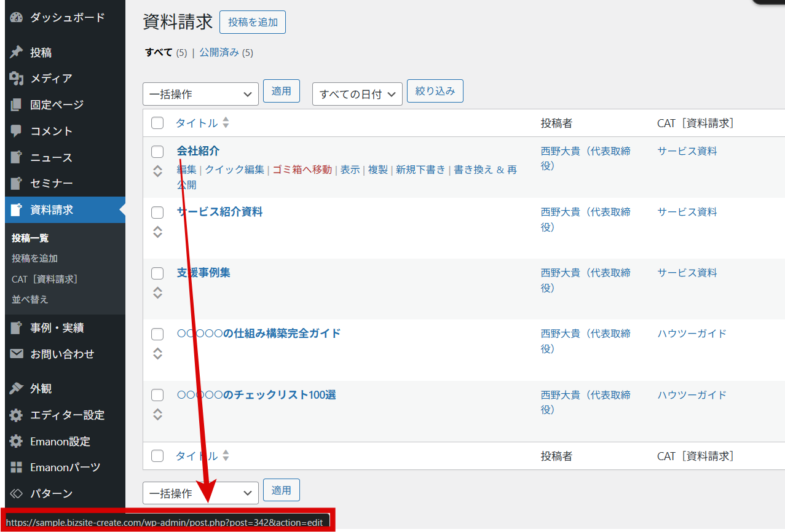
Task: Select 投稿一覧 in the sidebar submenu
Action: (x=30, y=238)
